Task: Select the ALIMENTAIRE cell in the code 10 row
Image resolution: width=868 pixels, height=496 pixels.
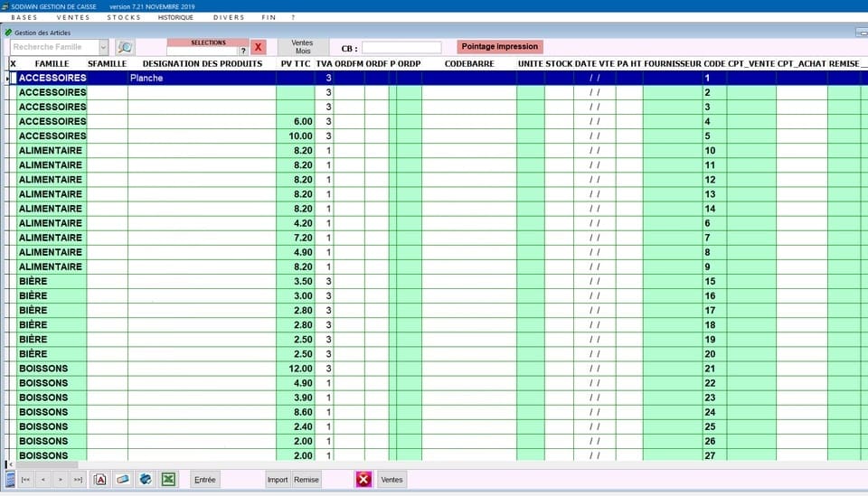Action: [52, 150]
